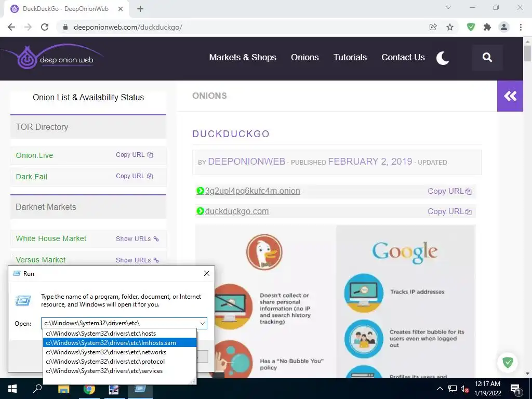Select the etc\hosts suggestion
Screen dimensions: 532x399
coord(119,334)
